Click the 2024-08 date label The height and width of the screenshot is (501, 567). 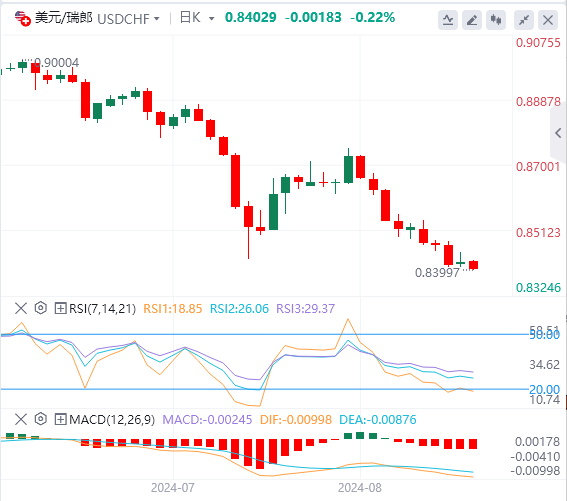click(360, 488)
